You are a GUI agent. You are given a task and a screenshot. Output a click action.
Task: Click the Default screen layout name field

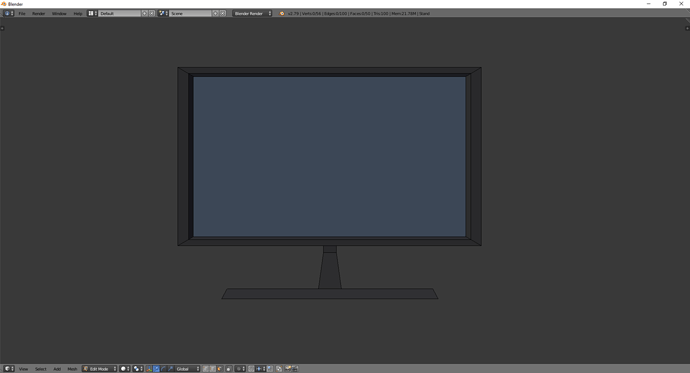tap(119, 13)
